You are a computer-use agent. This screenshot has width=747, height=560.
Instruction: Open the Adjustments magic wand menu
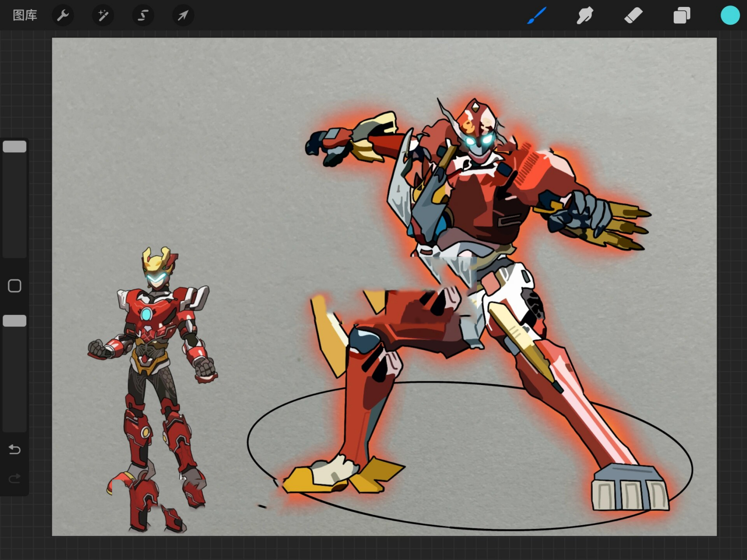click(x=103, y=16)
